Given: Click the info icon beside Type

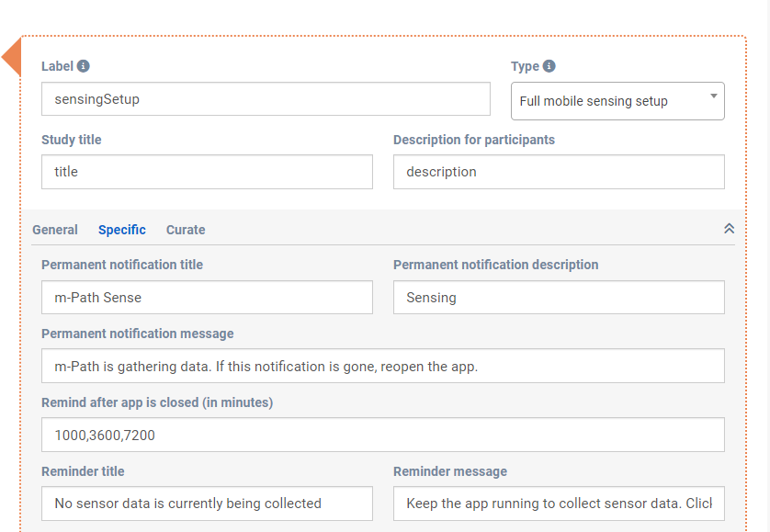Looking at the screenshot, I should click(x=549, y=66).
